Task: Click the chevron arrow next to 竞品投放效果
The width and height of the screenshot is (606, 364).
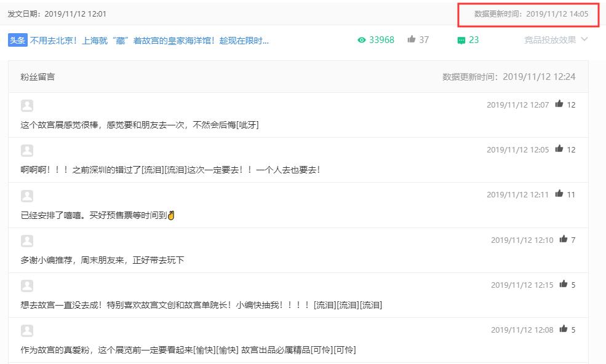Action: tap(584, 40)
